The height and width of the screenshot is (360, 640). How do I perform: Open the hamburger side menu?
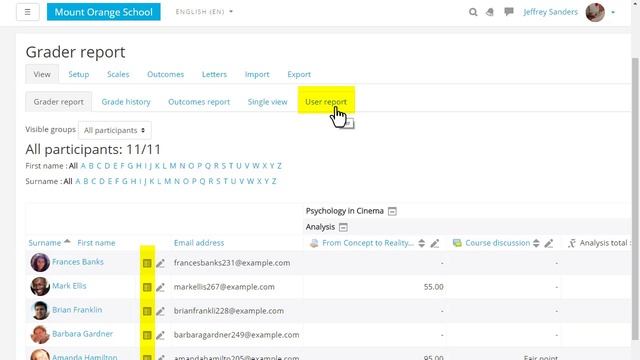pyautogui.click(x=28, y=12)
